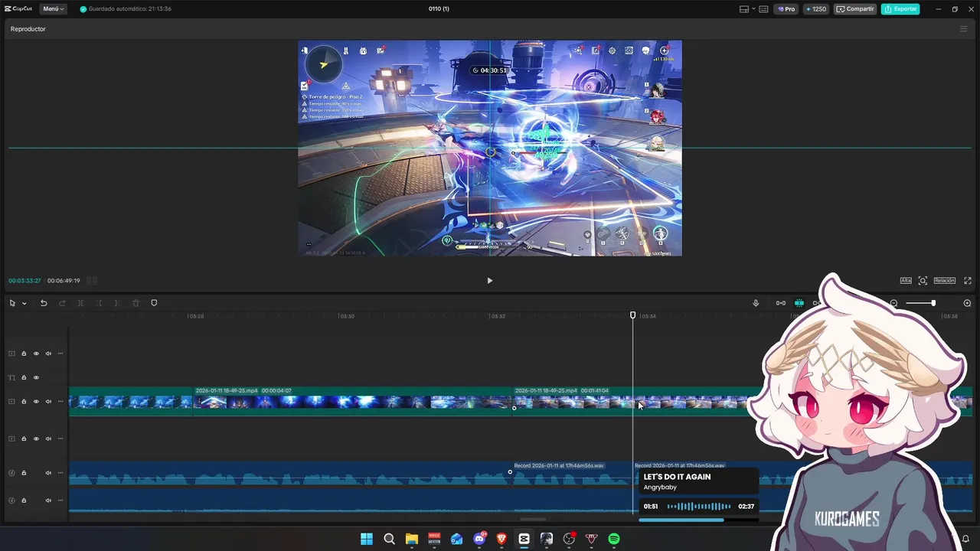This screenshot has height=551, width=980.
Task: Open Voicemeeter from the taskbar
Action: tap(434, 539)
